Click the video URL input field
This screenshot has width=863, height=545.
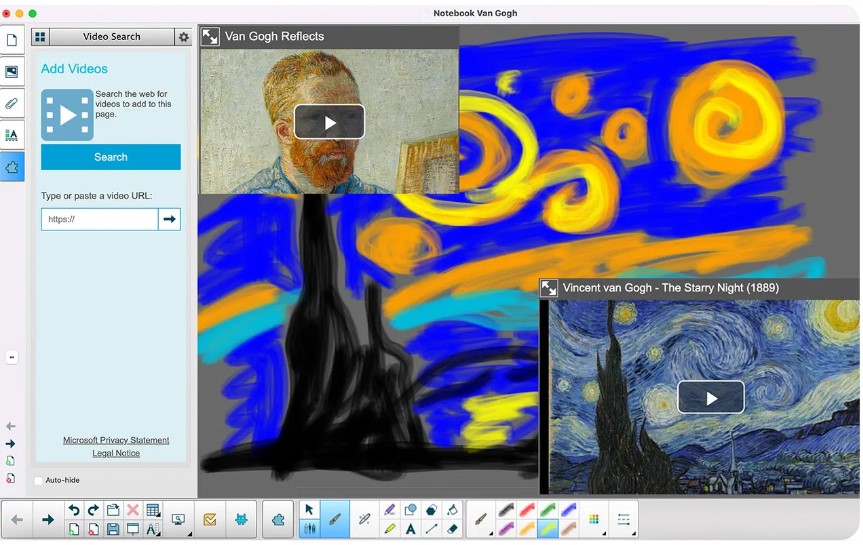point(100,219)
